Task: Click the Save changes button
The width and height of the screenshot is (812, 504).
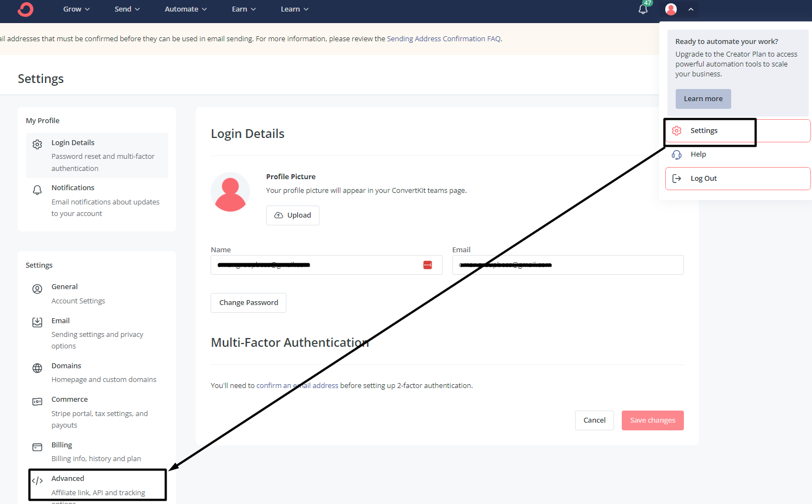Action: click(653, 420)
